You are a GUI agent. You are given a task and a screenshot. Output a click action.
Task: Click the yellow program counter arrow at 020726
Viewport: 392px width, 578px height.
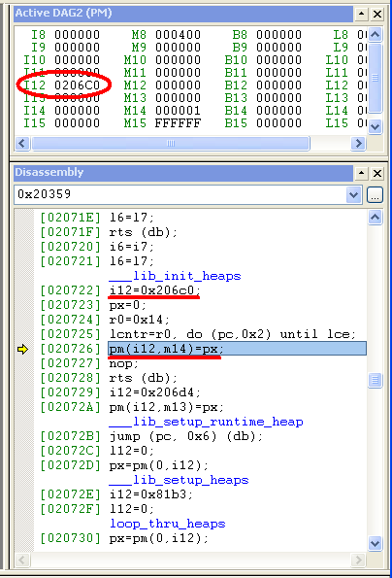pos(23,349)
